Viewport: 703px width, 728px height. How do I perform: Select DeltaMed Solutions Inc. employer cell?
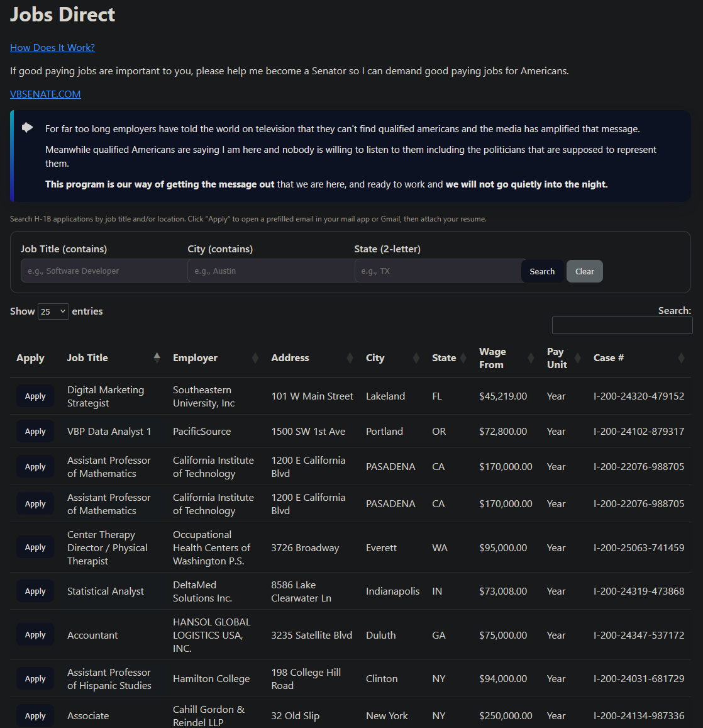point(202,591)
